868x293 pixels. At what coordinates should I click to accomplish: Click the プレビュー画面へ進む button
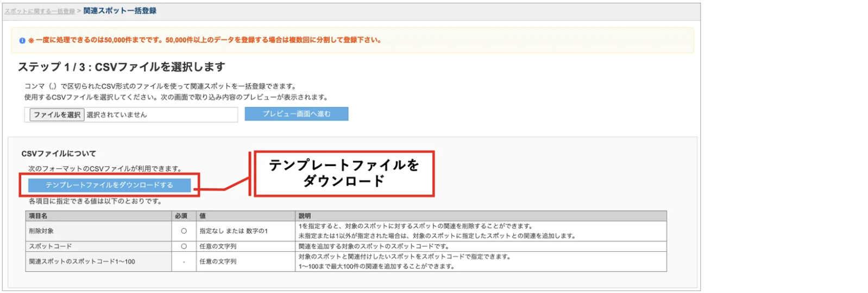click(297, 114)
